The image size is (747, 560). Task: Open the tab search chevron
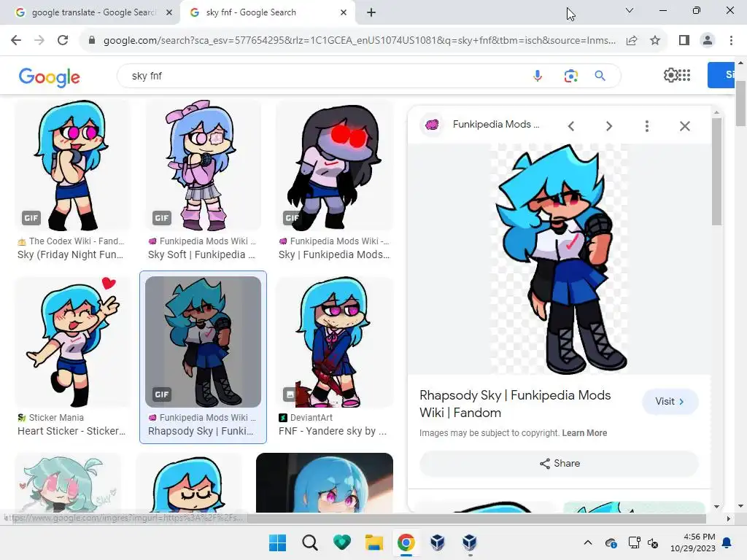click(x=630, y=10)
